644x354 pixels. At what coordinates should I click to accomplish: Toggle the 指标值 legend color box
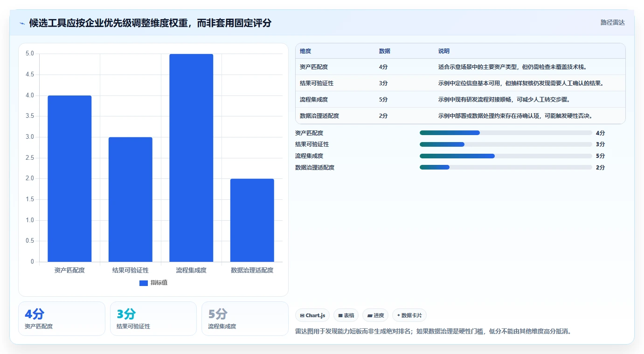coord(144,283)
